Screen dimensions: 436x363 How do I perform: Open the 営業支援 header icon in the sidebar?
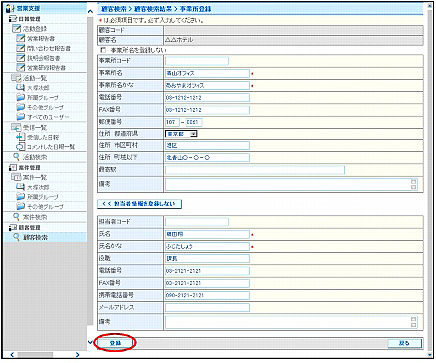[x=11, y=9]
